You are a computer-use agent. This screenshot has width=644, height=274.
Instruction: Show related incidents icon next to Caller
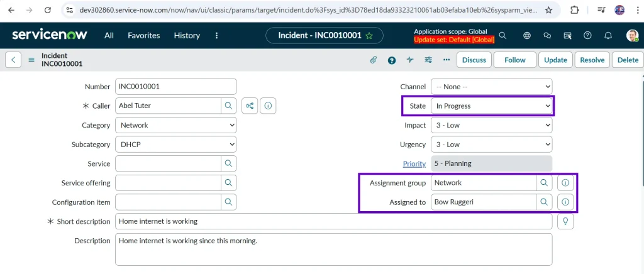pyautogui.click(x=250, y=106)
